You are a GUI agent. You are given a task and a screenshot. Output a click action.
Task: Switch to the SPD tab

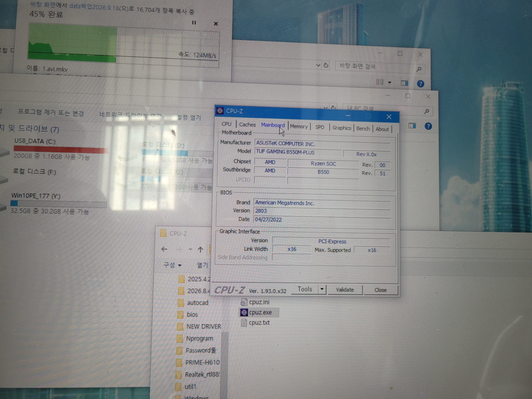320,127
